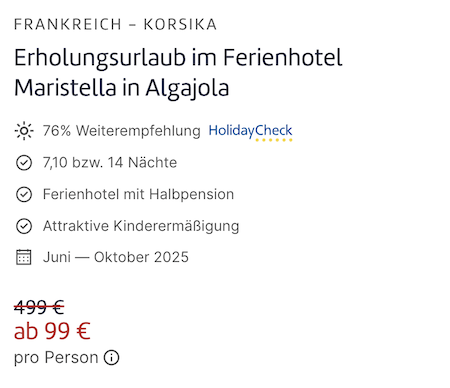Open the Erholungsurlaub im Ferienhotel Maristella title

tap(178, 73)
